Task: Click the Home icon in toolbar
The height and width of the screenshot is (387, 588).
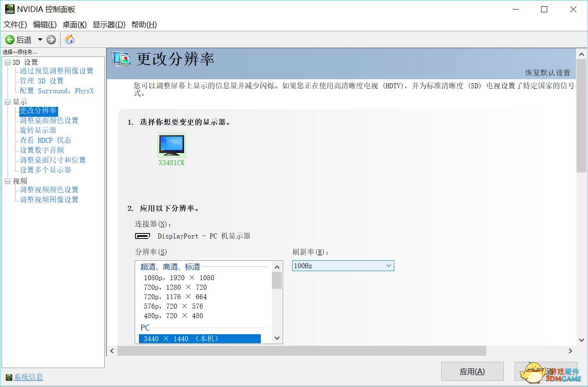Action: tap(70, 40)
